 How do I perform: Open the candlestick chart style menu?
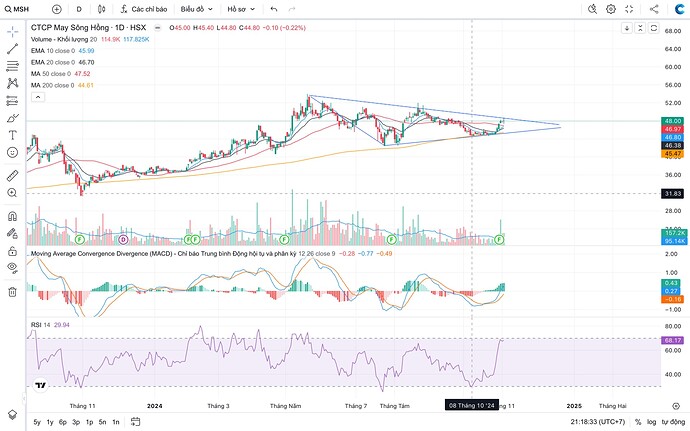102,9
